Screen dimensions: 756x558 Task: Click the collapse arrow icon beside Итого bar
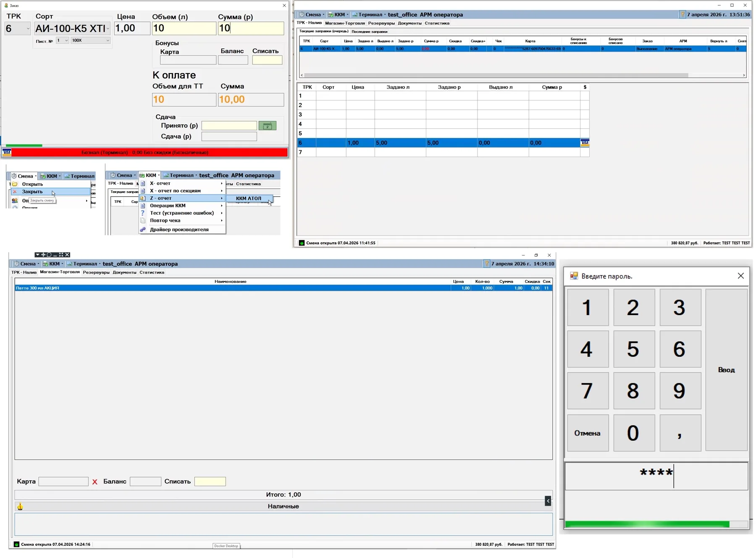(x=548, y=501)
